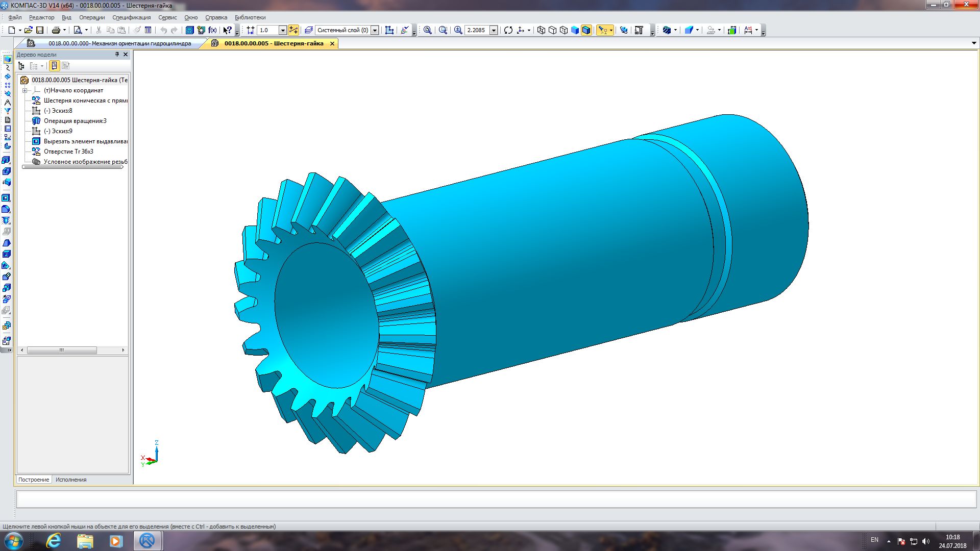Click the Save document icon
This screenshot has width=980, height=551.
[x=40, y=31]
